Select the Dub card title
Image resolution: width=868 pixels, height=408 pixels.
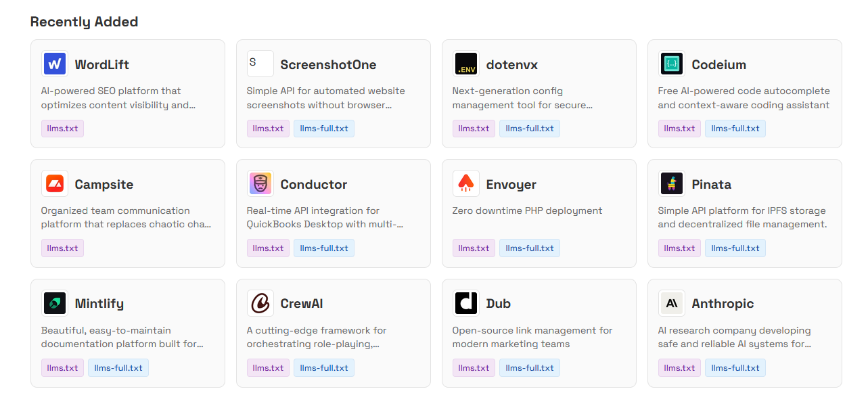coord(498,304)
